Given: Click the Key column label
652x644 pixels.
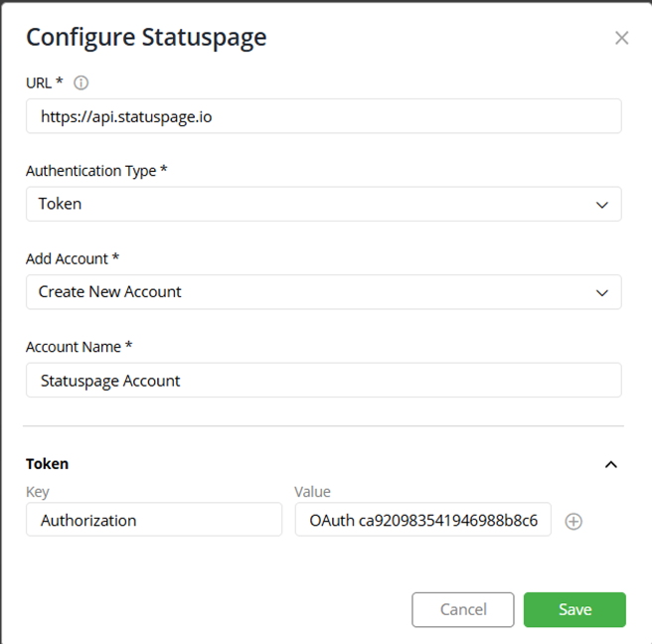Looking at the screenshot, I should point(38,492).
